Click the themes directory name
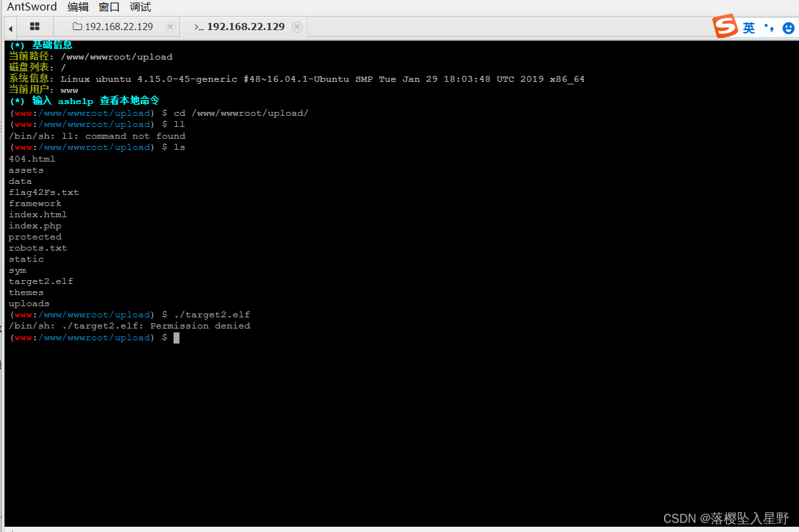 [26, 293]
